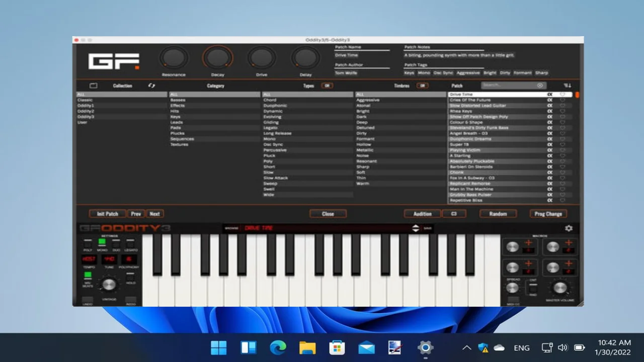Click the patch list sort icon
Image resolution: width=644 pixels, height=362 pixels.
click(568, 85)
